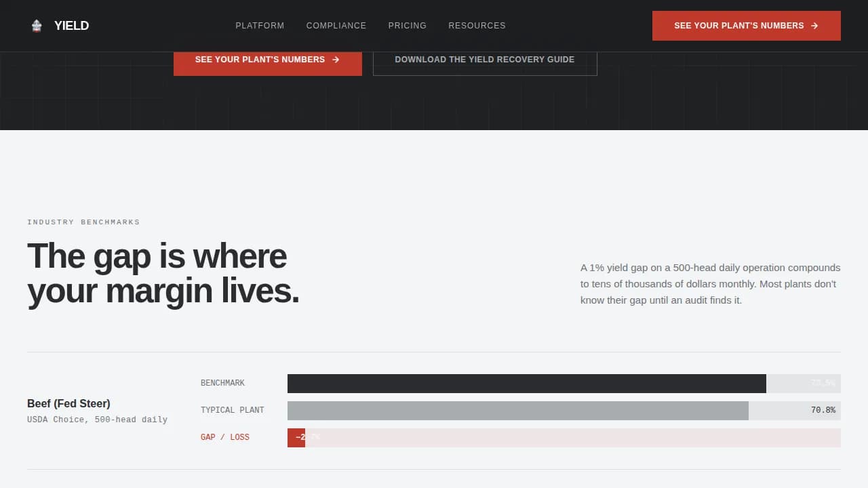Click the red Gap / Loss bar
The height and width of the screenshot is (488, 868).
pyautogui.click(x=296, y=438)
